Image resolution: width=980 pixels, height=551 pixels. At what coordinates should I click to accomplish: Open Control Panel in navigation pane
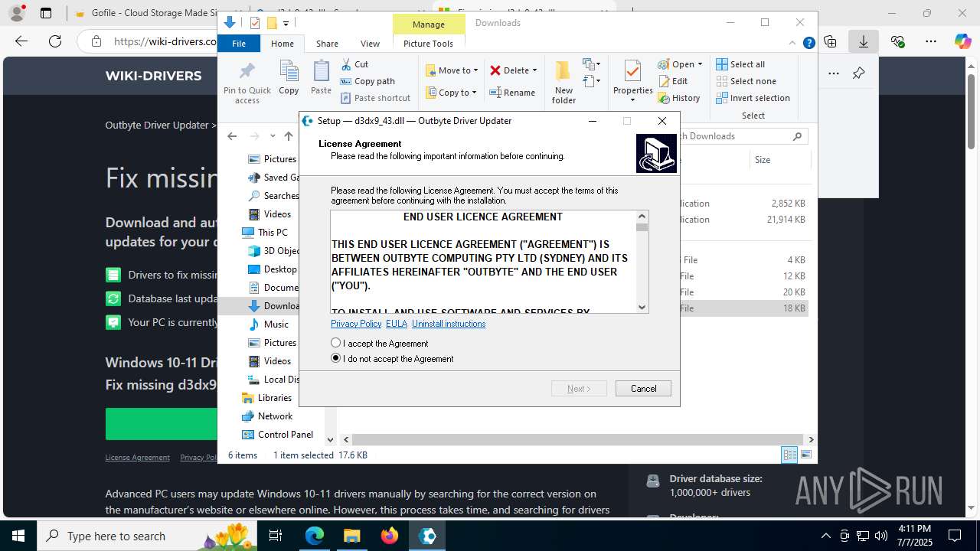(x=278, y=435)
